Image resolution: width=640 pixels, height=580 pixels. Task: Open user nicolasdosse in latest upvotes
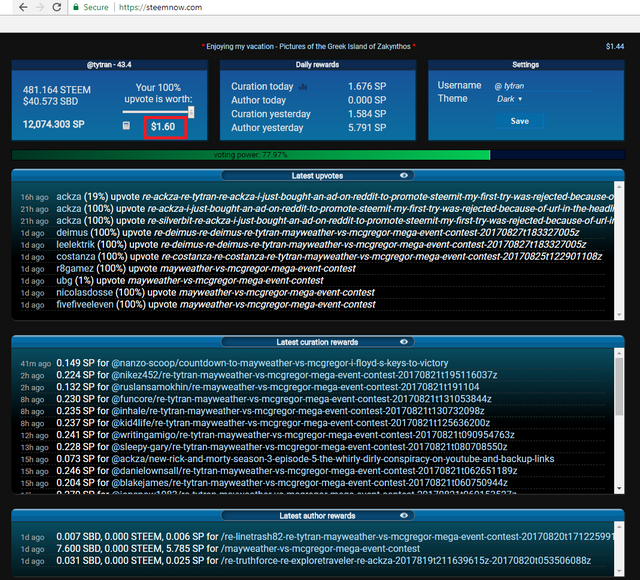[x=84, y=292]
